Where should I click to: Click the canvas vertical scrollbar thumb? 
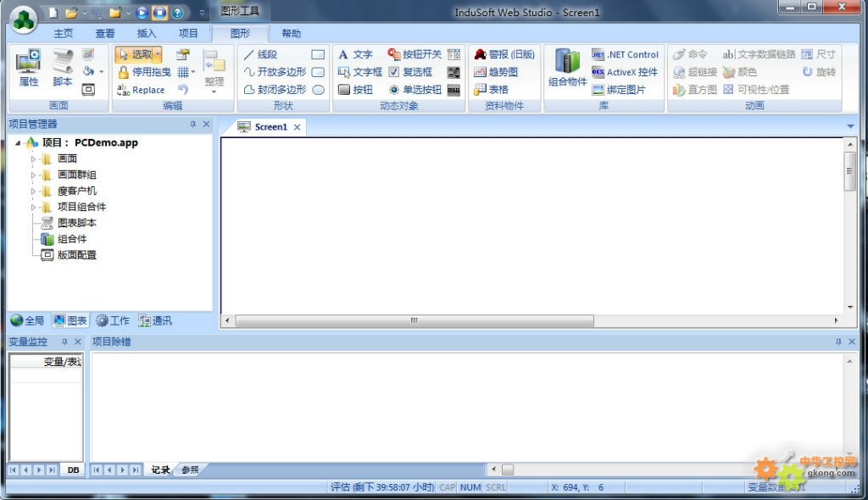pos(849,171)
